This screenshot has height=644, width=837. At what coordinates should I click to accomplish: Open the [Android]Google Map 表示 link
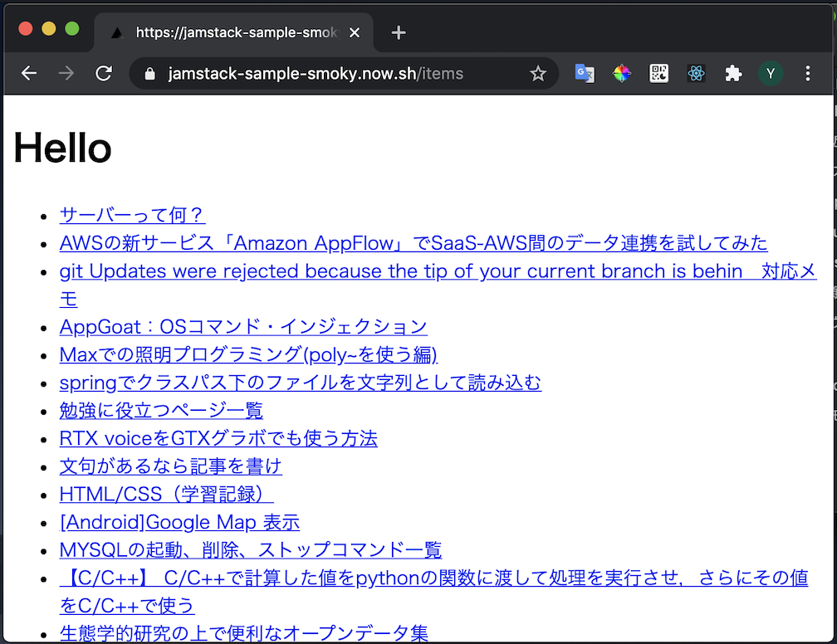tap(179, 522)
